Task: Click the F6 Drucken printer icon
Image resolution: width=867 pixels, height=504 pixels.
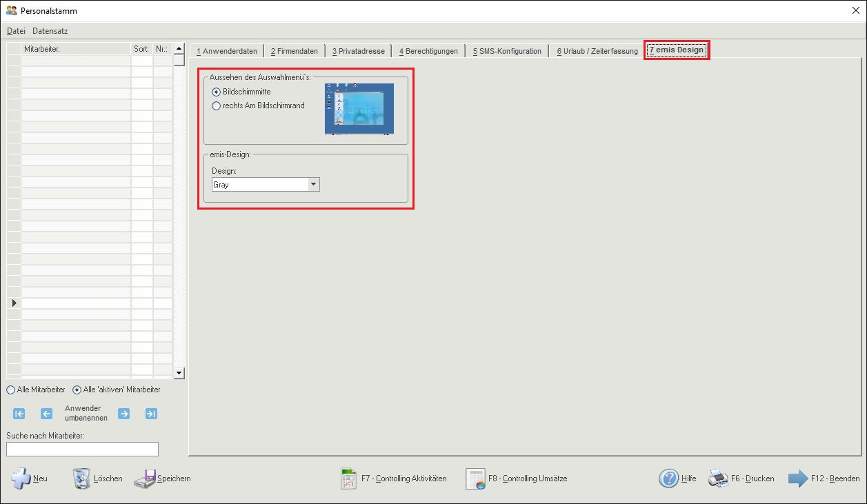Action: pos(719,478)
